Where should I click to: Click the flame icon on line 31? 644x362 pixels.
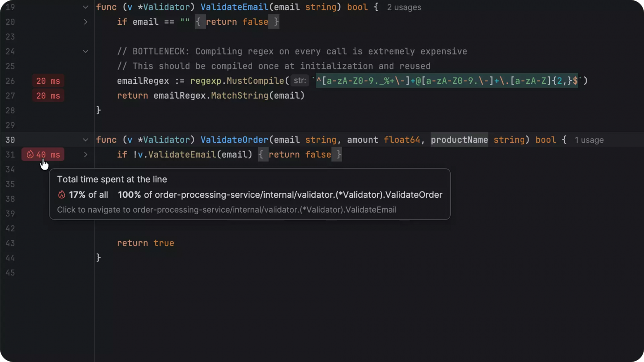(30, 154)
